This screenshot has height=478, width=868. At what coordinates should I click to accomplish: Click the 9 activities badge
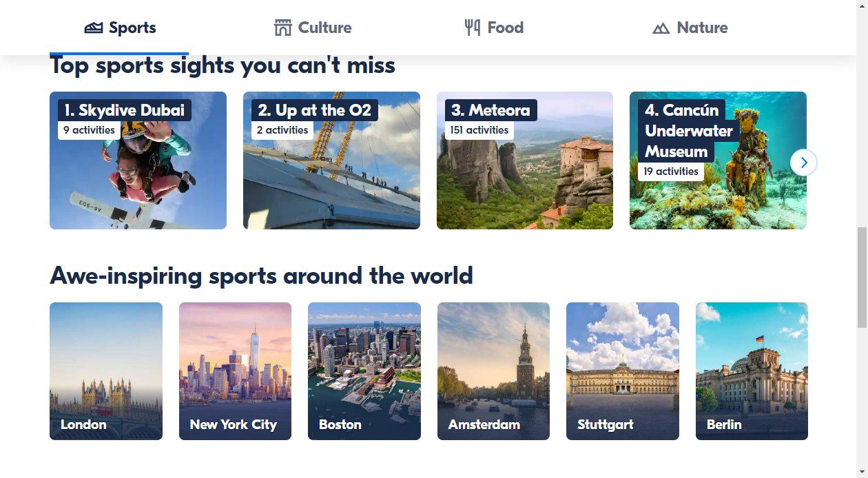(x=90, y=130)
